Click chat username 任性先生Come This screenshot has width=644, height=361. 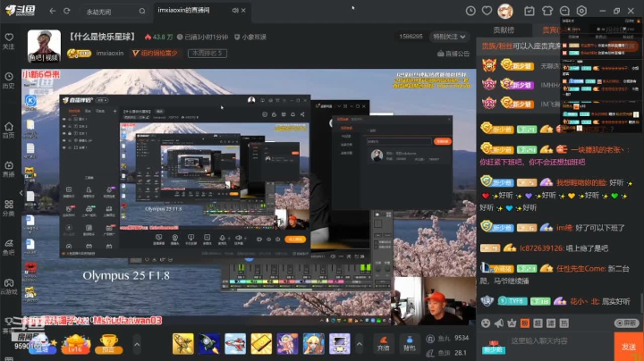pyautogui.click(x=580, y=269)
